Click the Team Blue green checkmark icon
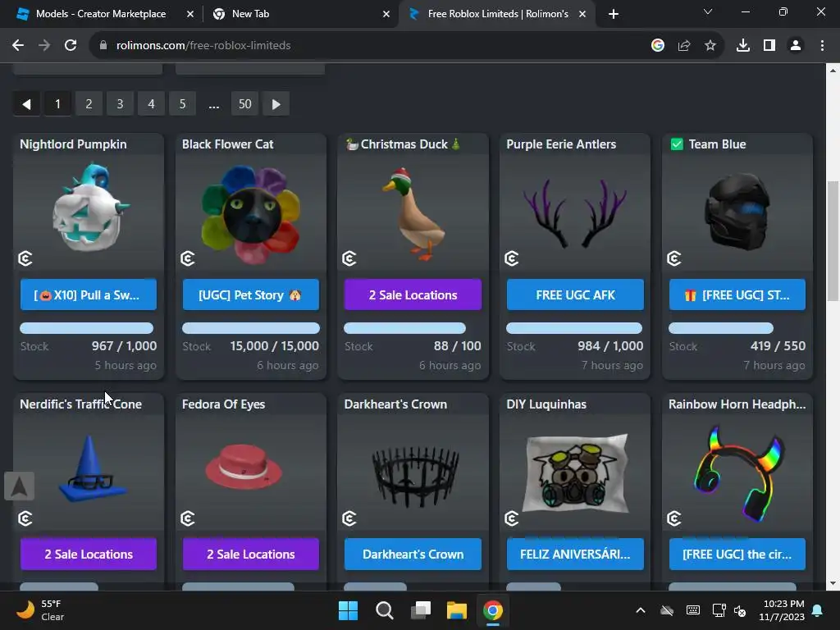Screen dimensions: 840x630 click(x=677, y=144)
